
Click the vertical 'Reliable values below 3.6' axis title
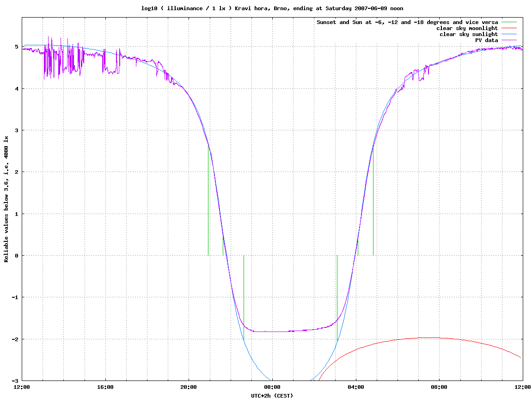tap(6, 199)
